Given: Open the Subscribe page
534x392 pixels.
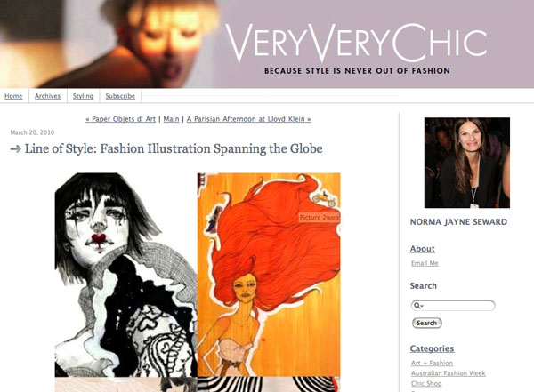Looking at the screenshot, I should pyautogui.click(x=120, y=96).
